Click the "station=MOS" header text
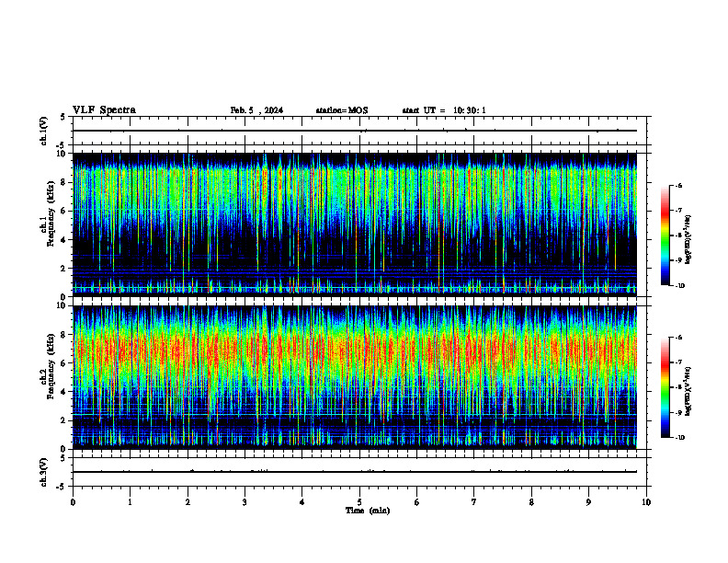 tap(342, 110)
